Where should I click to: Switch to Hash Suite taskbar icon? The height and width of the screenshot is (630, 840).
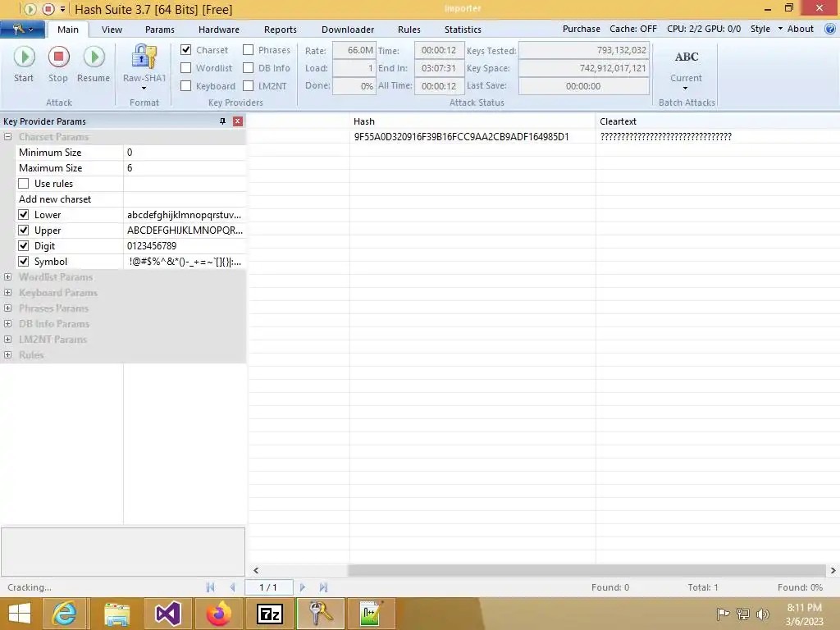(x=321, y=614)
